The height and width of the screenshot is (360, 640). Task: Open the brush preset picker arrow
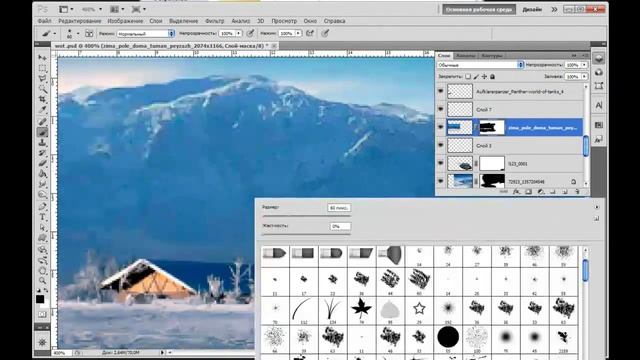(78, 33)
